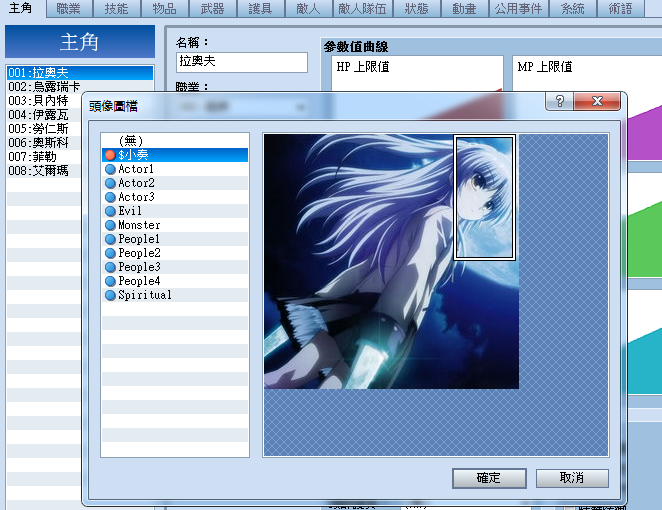Image resolution: width=662 pixels, height=510 pixels.
Task: Select Actor2 file name
Action: pos(136,183)
